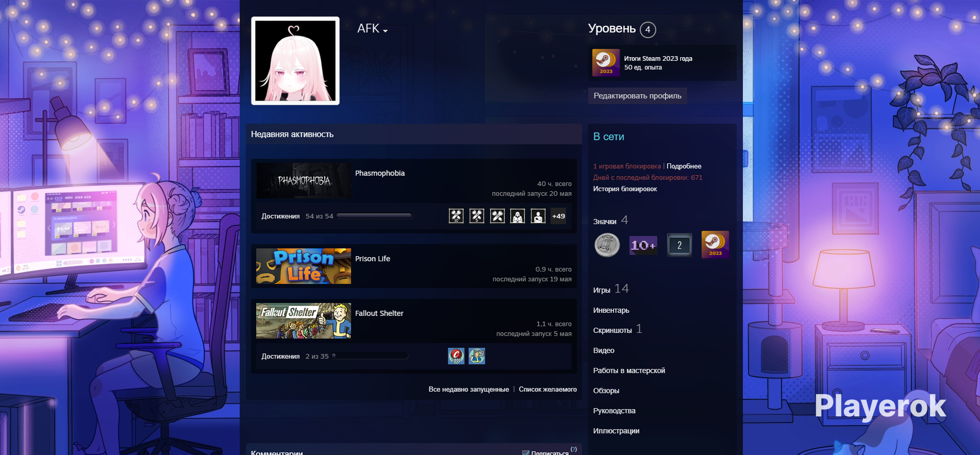Open the Prison Life game banner image

click(304, 266)
